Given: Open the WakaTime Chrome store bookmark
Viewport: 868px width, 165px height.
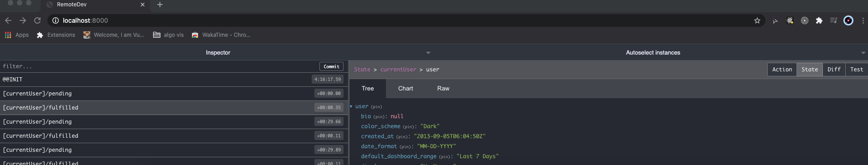Looking at the screenshot, I should tap(221, 35).
